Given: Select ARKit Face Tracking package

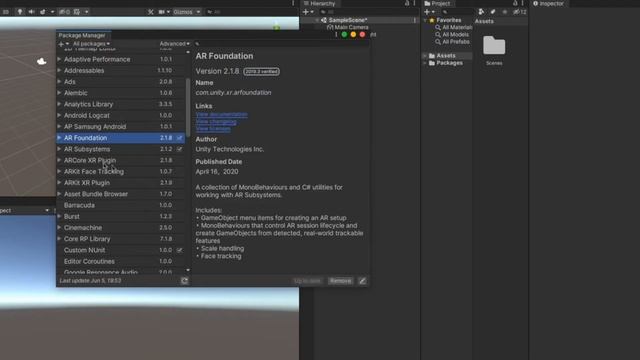Looking at the screenshot, I should tap(121, 171).
